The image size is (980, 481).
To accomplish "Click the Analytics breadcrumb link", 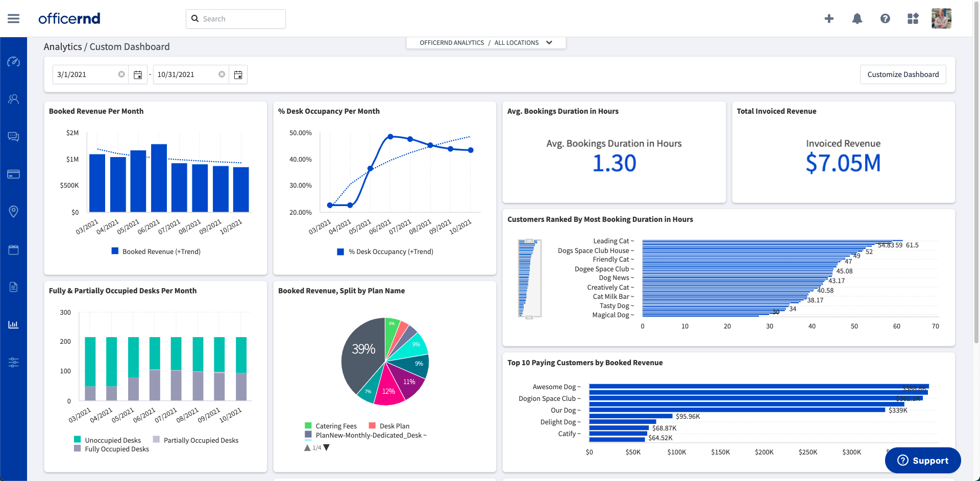I will click(x=62, y=46).
